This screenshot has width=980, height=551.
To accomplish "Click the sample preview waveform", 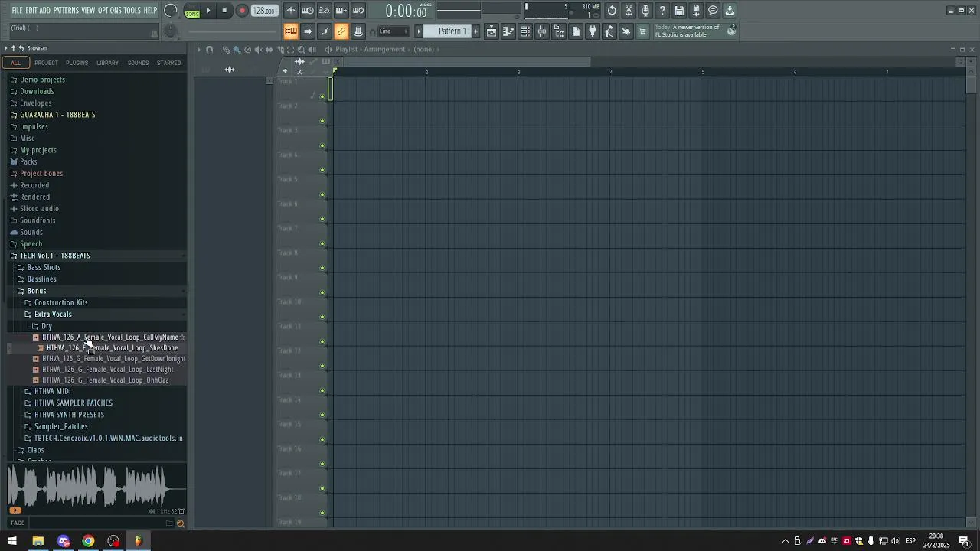I will (x=96, y=487).
